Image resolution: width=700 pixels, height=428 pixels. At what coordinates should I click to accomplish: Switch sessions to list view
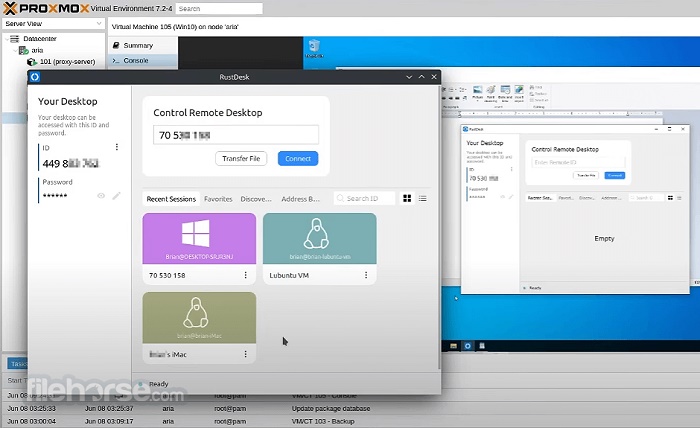(x=422, y=199)
